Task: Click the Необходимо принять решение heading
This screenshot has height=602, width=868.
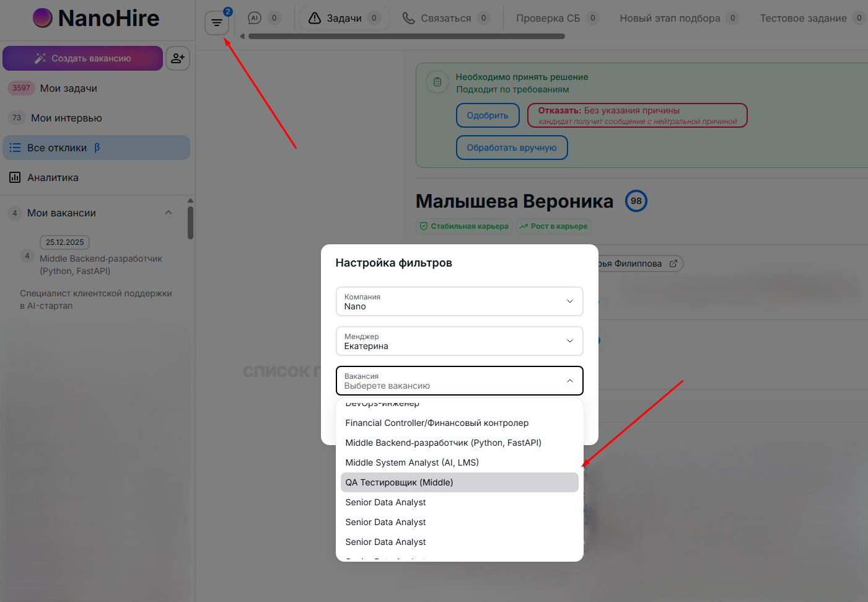Action: tap(522, 77)
